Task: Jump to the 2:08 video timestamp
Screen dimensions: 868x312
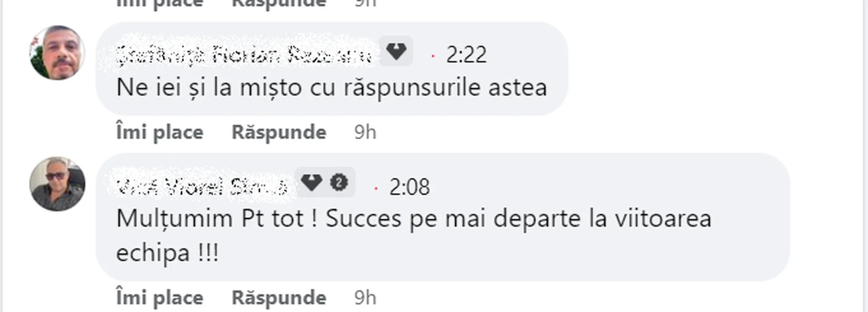Action: click(x=409, y=187)
